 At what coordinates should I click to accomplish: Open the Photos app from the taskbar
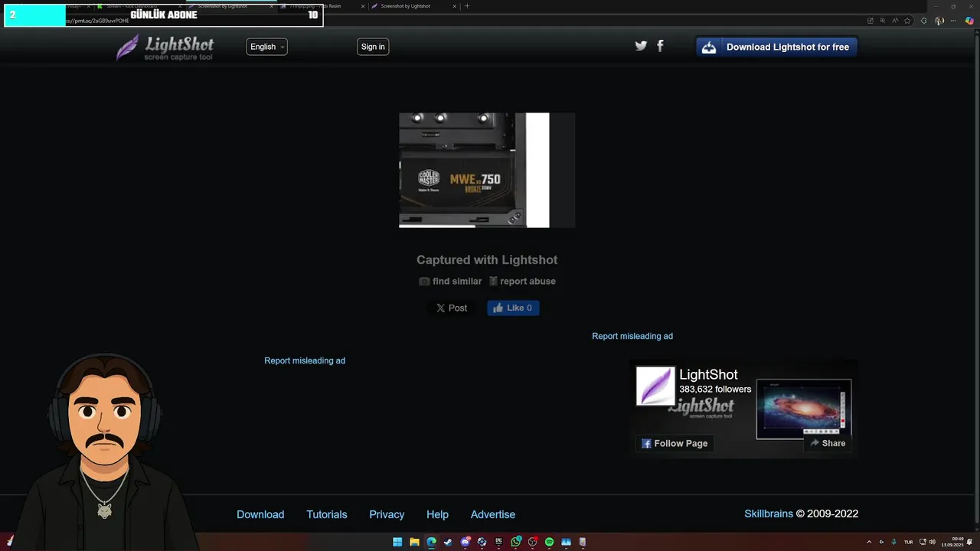tap(566, 542)
